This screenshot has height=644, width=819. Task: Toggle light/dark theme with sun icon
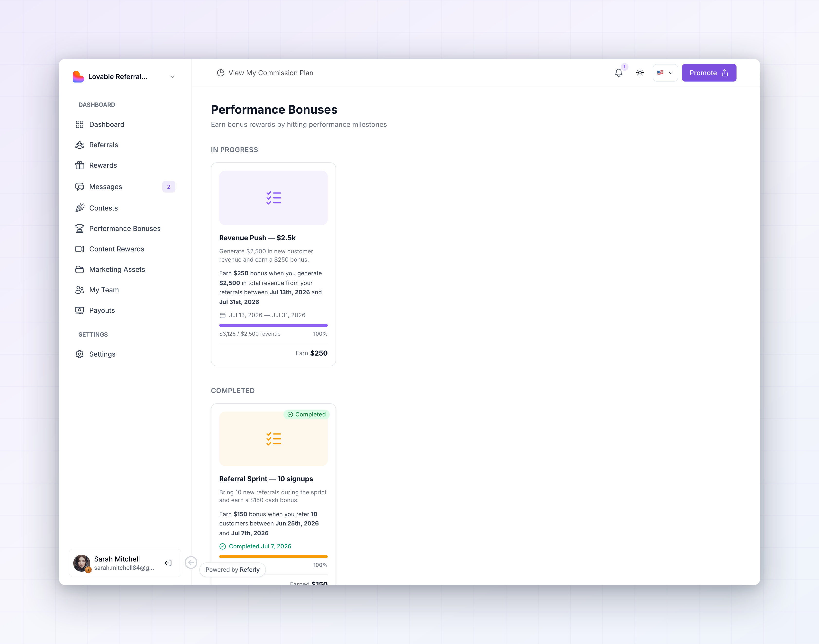click(x=640, y=73)
